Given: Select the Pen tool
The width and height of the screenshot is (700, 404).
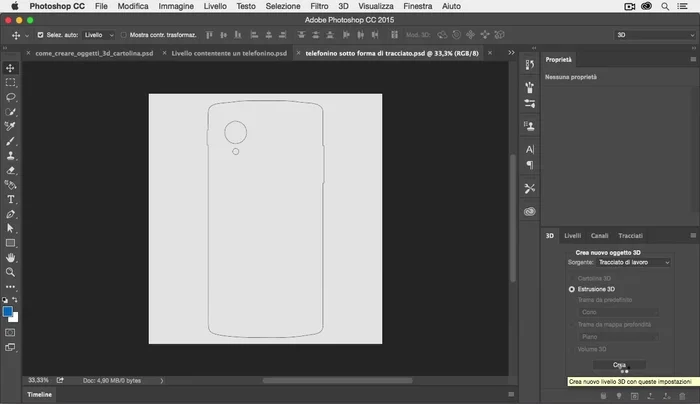Looking at the screenshot, I should 11,214.
